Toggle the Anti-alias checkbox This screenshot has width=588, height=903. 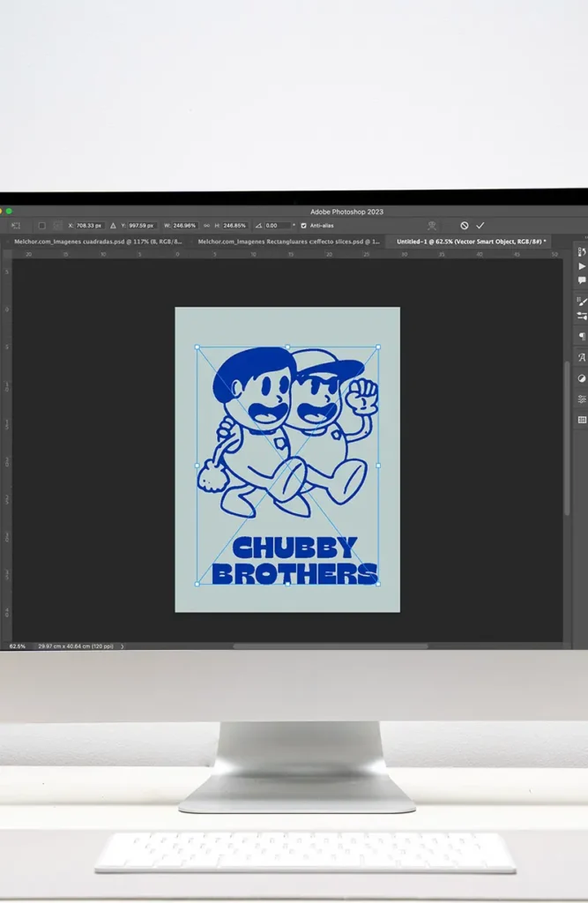(x=304, y=226)
